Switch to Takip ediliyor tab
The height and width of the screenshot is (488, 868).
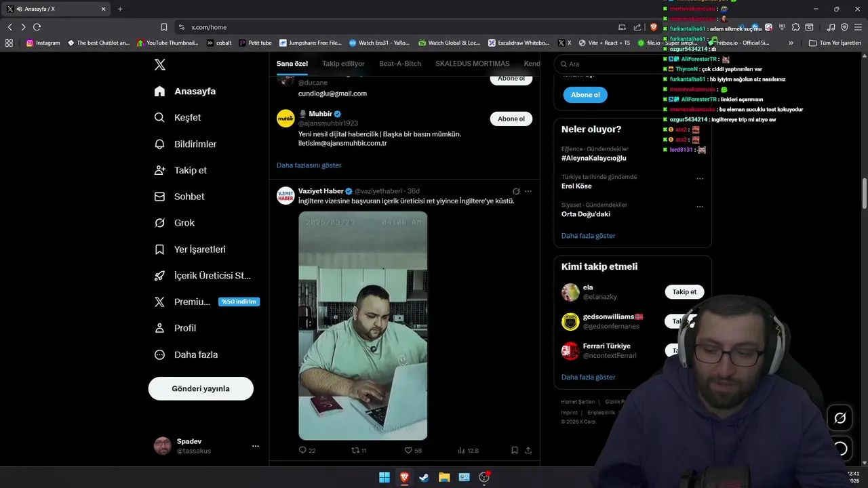point(343,64)
